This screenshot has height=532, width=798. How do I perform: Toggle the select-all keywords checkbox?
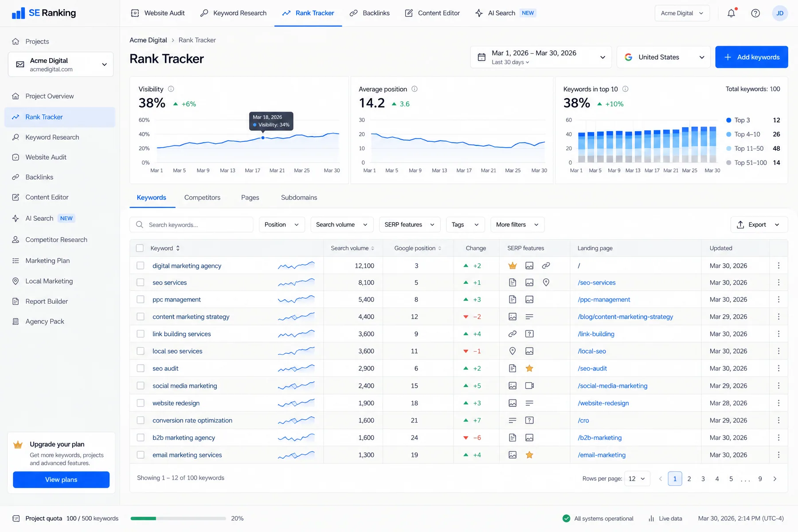[140, 248]
